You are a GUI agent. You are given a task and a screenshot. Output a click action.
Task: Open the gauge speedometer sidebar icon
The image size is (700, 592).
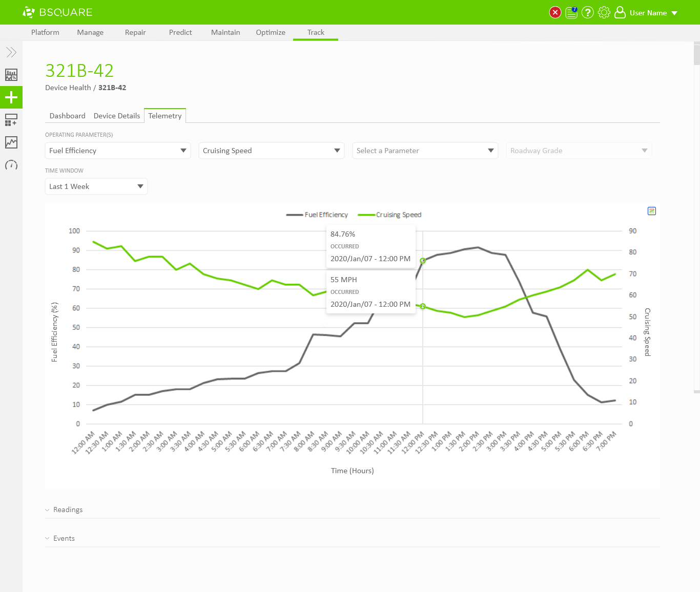coord(11,165)
